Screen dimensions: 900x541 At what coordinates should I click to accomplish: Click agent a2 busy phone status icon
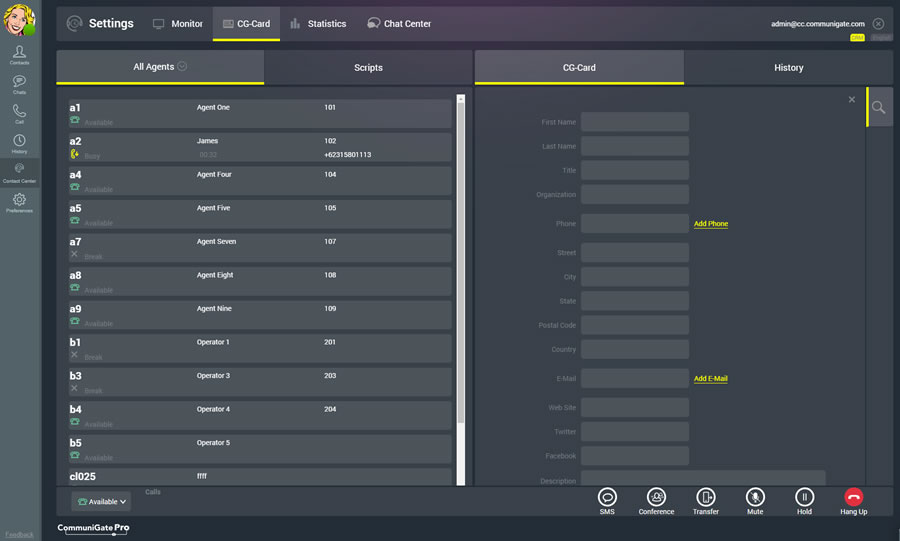tap(75, 154)
